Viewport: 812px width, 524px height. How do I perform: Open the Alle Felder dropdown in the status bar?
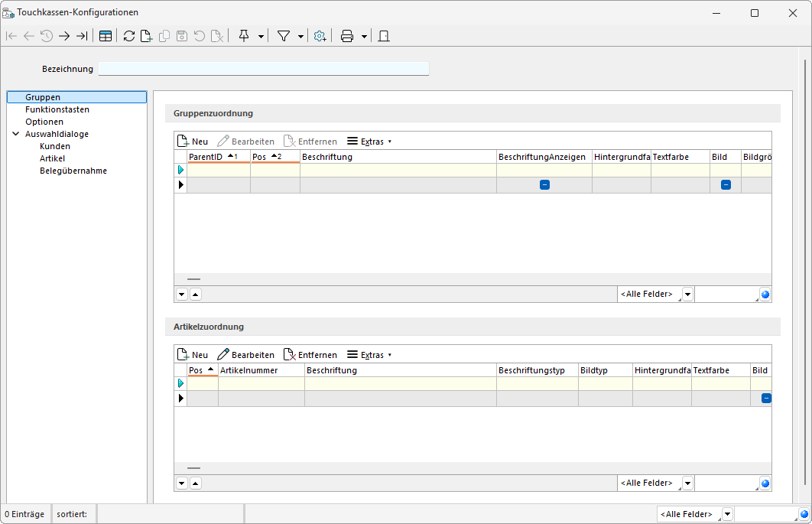tap(727, 514)
